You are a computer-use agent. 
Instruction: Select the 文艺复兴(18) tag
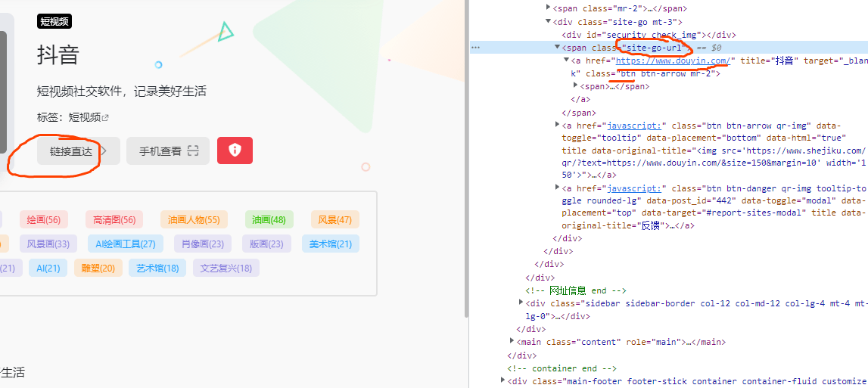226,268
